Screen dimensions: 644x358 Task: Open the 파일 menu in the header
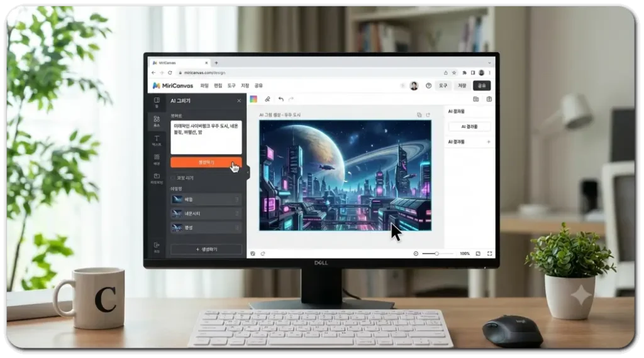click(204, 85)
